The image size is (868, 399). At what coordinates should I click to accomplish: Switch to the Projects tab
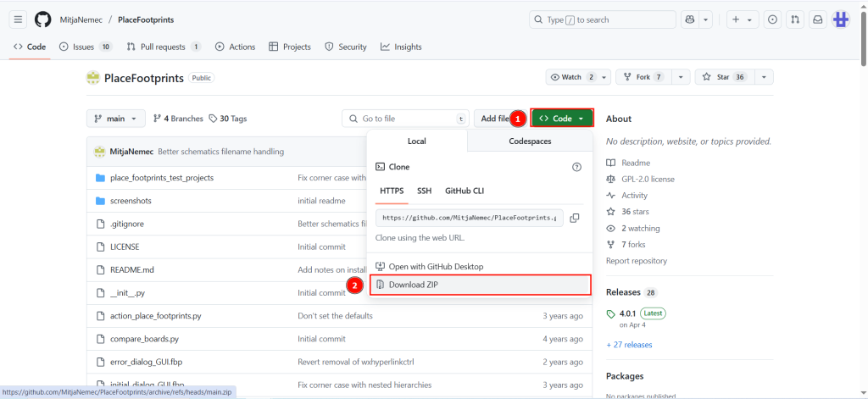[290, 47]
